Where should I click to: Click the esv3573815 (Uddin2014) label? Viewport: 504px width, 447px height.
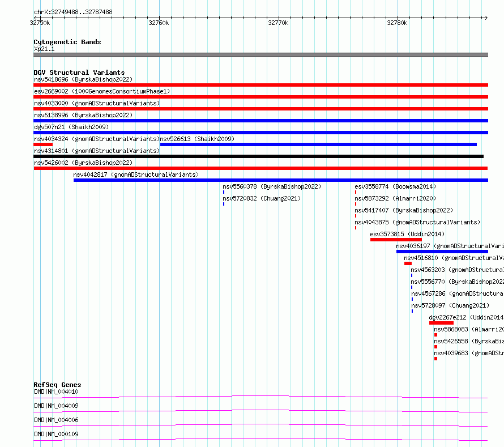407,234
